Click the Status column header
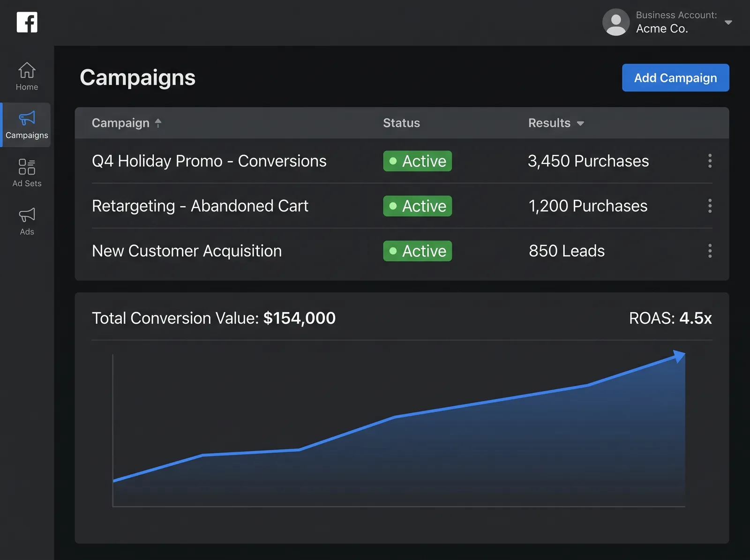 pos(401,123)
